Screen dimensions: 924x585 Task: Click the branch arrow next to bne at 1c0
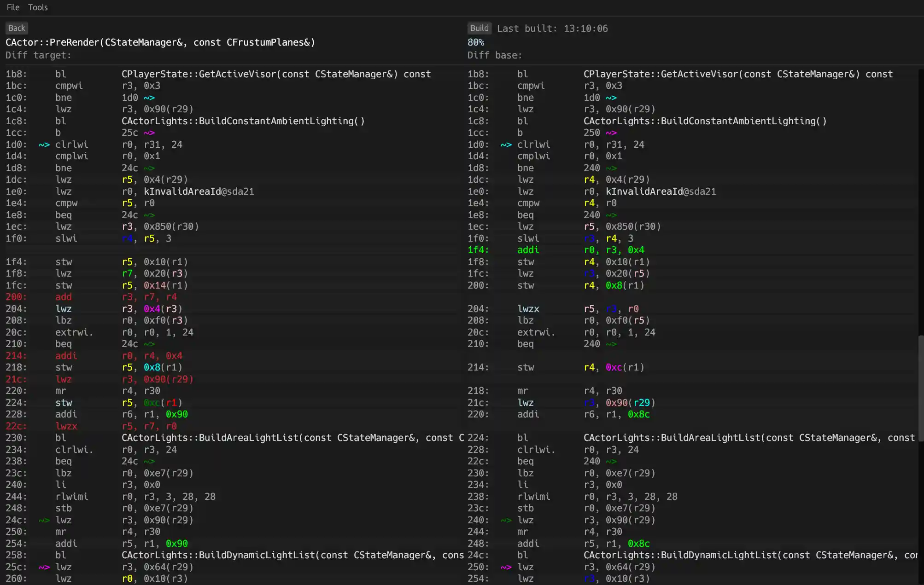point(150,98)
